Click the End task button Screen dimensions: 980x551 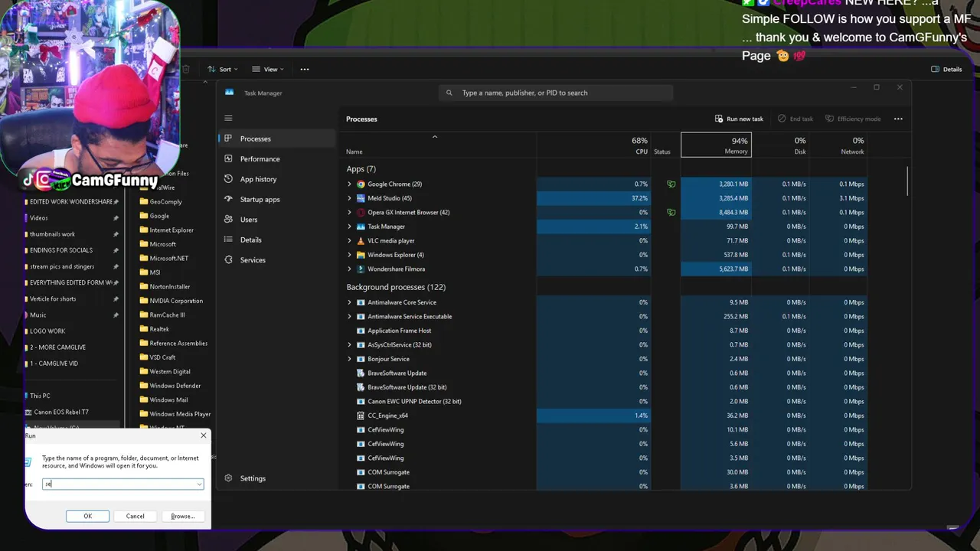click(795, 119)
